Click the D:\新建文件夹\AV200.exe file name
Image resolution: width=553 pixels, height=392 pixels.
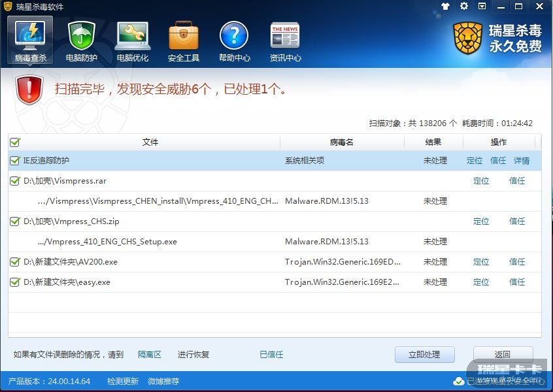71,262
